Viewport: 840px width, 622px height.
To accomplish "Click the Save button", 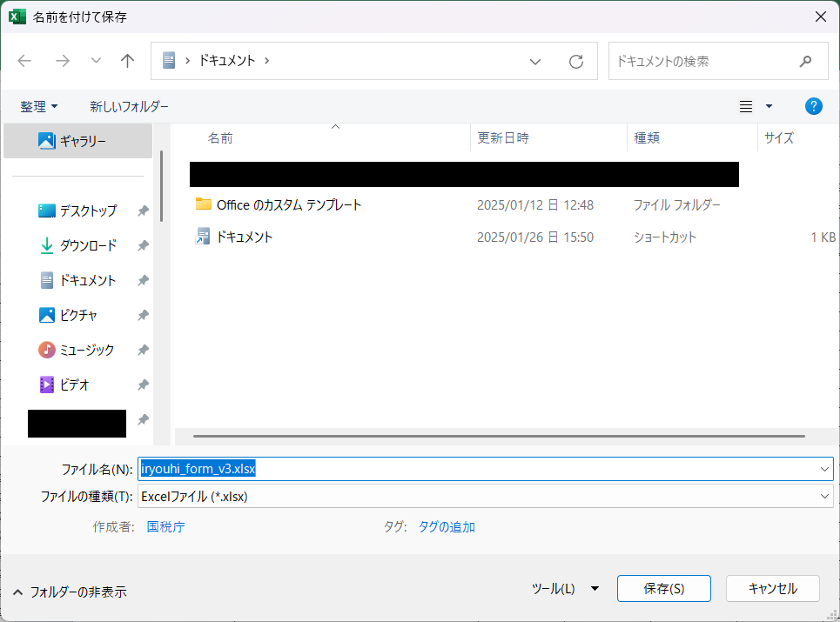I will click(x=663, y=588).
